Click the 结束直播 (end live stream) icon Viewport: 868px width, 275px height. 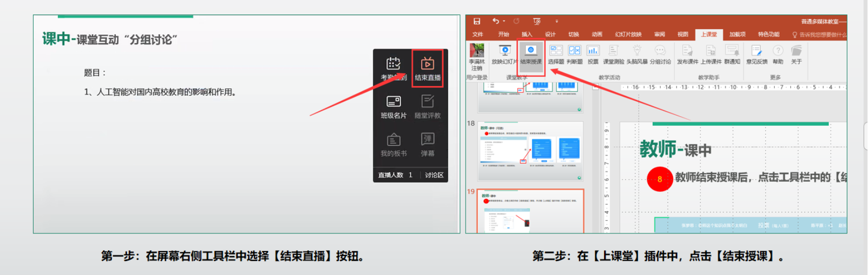pyautogui.click(x=427, y=68)
